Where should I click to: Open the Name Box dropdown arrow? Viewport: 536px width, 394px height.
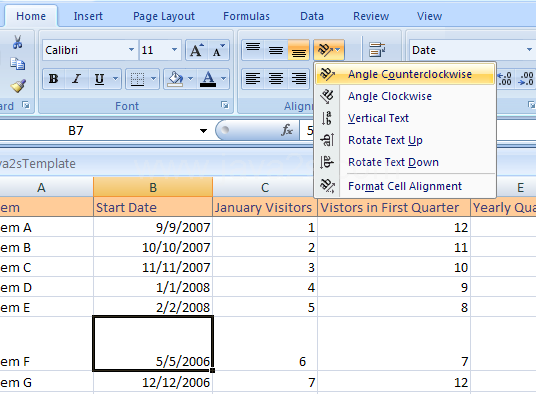[x=203, y=131]
